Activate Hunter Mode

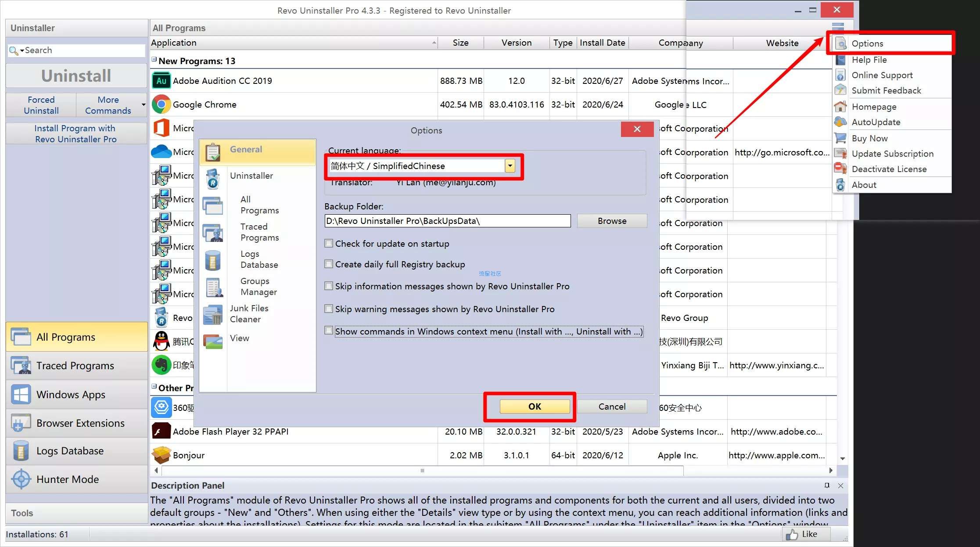coord(77,479)
